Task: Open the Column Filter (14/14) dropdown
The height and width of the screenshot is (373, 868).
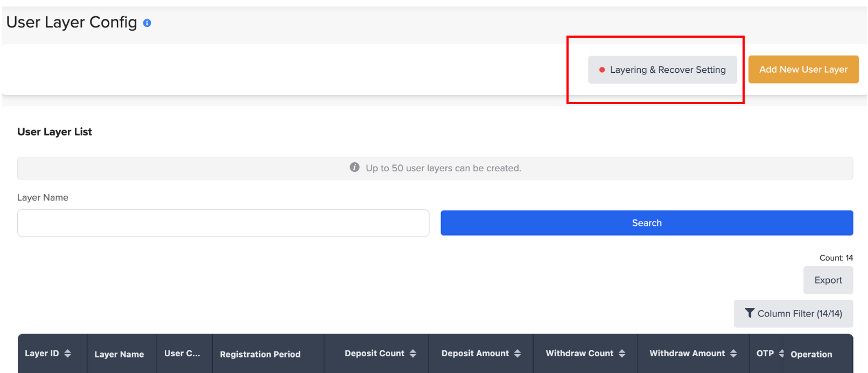Action: point(793,314)
